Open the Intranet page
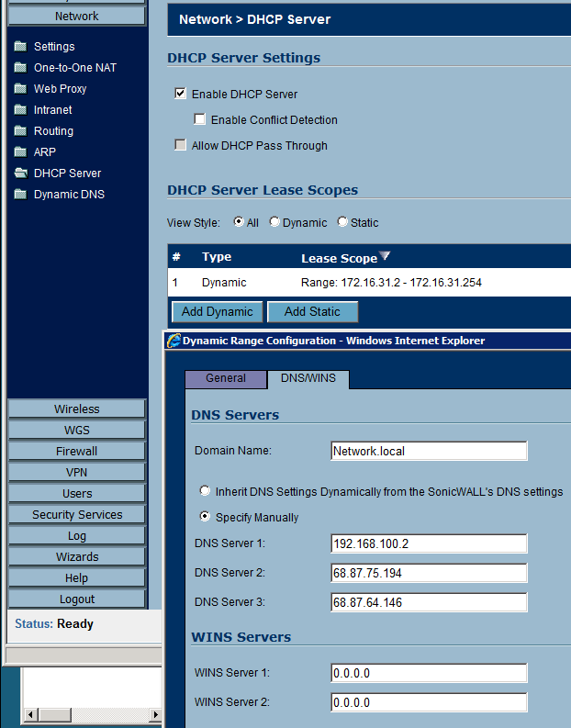Viewport: 571px width, 728px height. (x=53, y=110)
